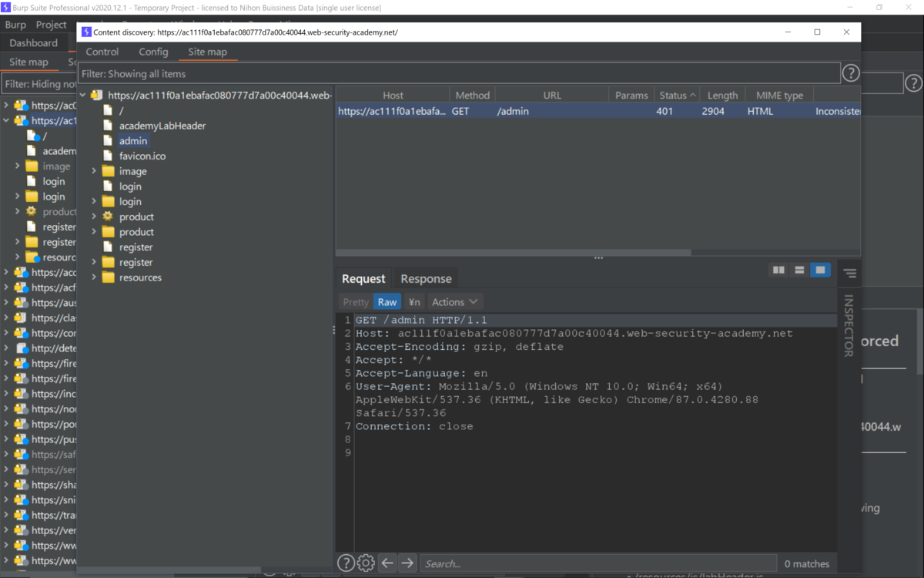The height and width of the screenshot is (578, 924).
Task: Click the 401 status cell
Action: click(665, 111)
